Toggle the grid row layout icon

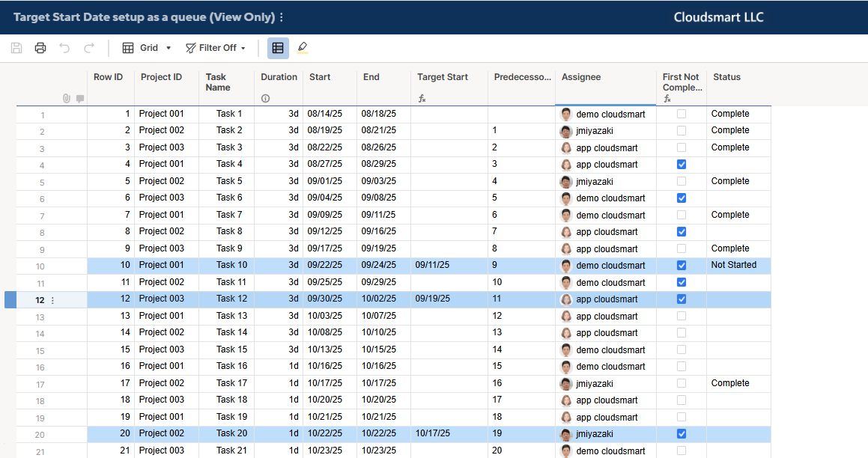(278, 48)
